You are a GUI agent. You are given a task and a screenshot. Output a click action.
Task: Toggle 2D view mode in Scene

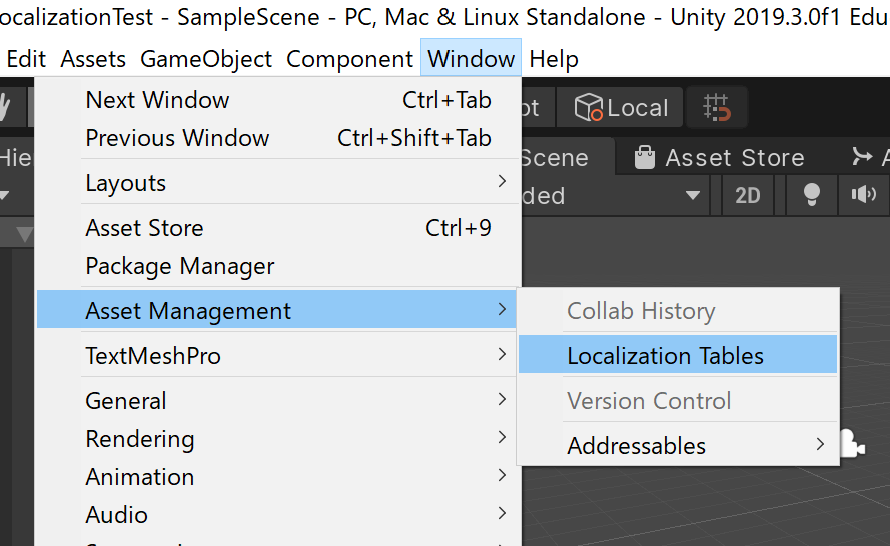[x=748, y=195]
